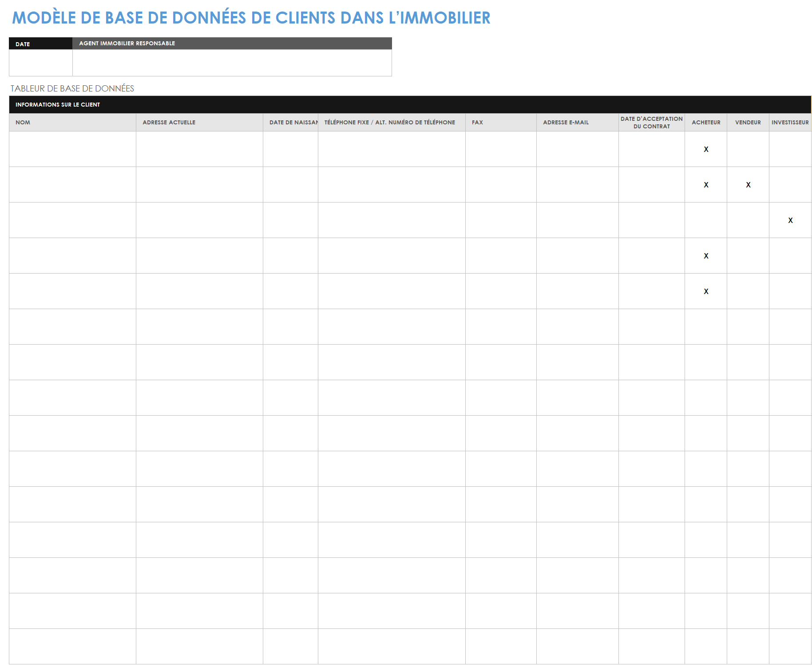Select the TÉLÉPHONE FIXE / ALT. NUMÉRO header

point(392,123)
